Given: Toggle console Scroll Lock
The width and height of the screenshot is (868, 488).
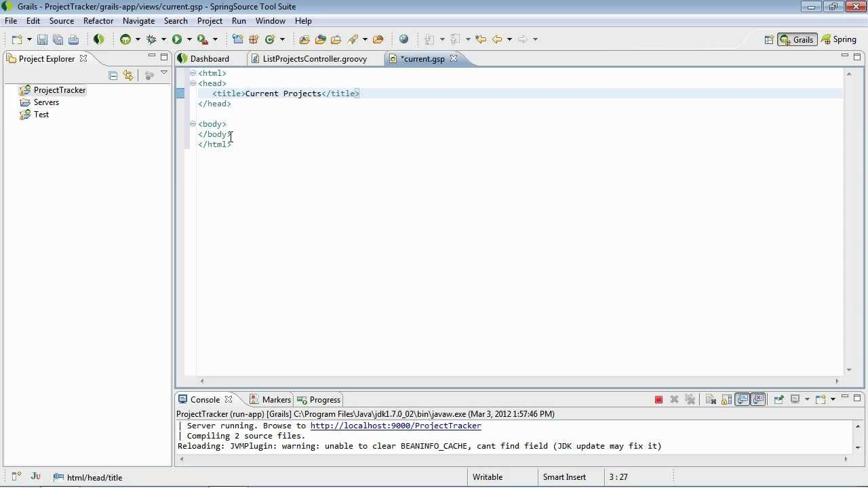Looking at the screenshot, I should [726, 400].
